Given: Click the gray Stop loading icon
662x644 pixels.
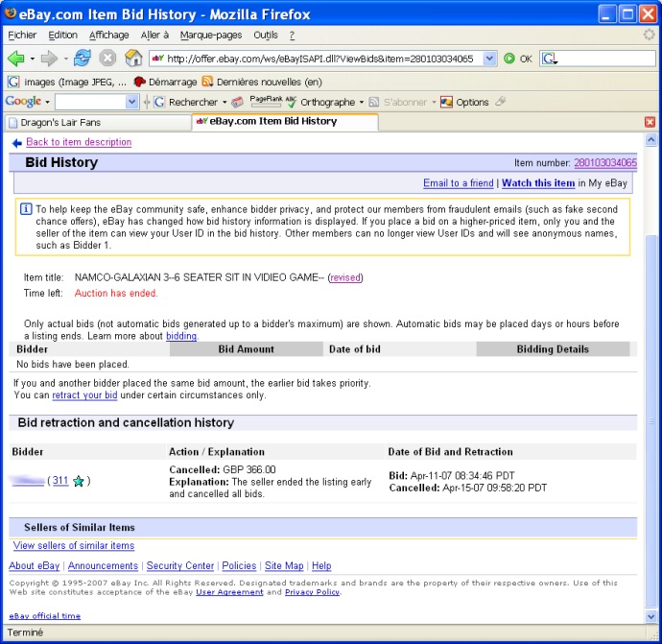Looking at the screenshot, I should point(107,58).
